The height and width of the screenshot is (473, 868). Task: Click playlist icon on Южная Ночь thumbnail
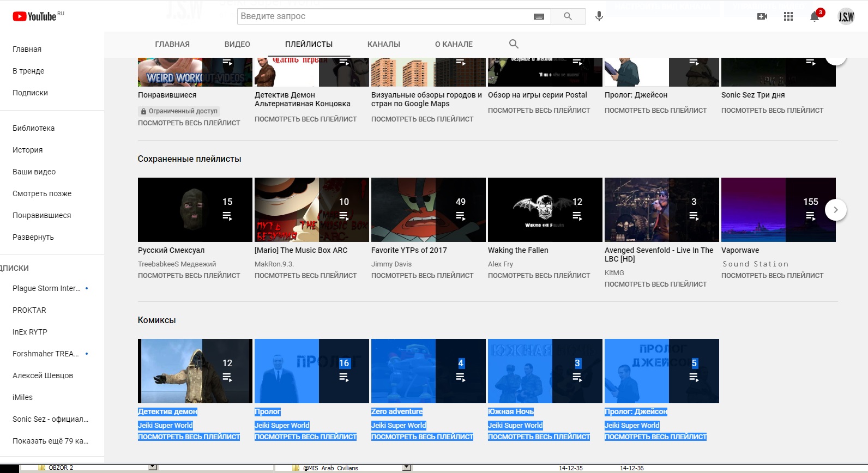[x=577, y=378]
